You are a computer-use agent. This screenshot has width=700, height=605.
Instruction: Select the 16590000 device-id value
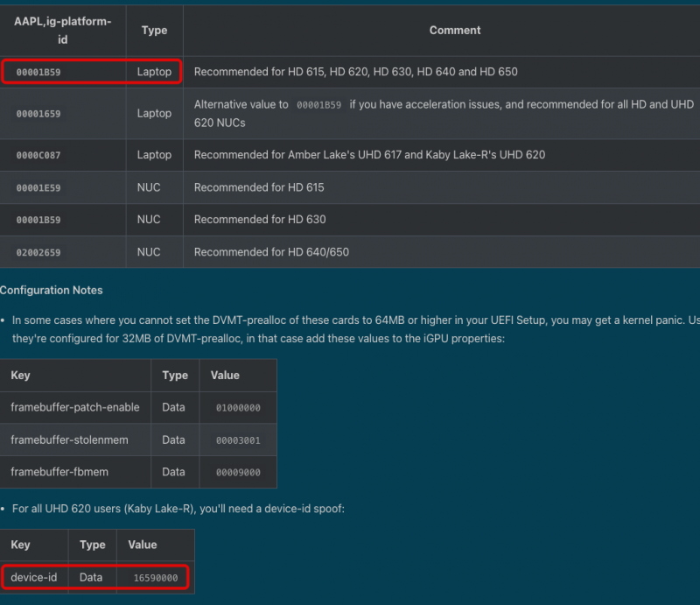(x=156, y=578)
